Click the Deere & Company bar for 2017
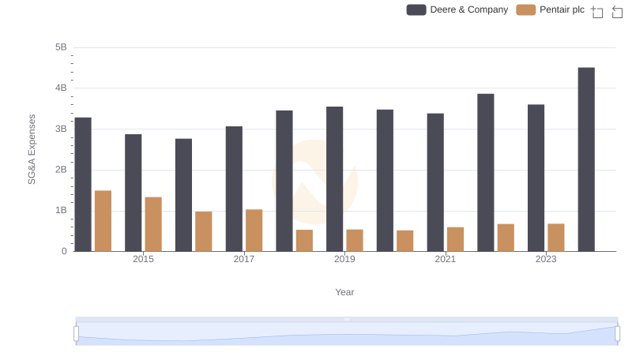 (234, 189)
